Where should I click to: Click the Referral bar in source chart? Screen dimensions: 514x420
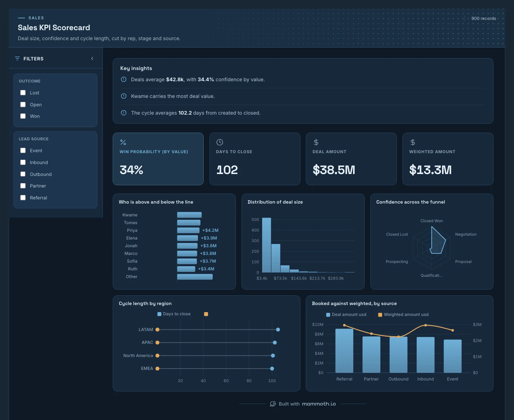[x=344, y=351]
